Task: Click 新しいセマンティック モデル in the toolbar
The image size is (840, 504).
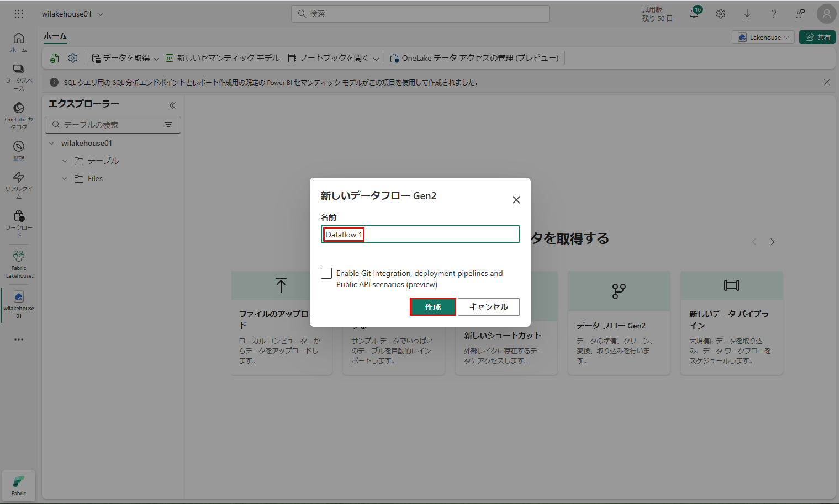Action: pyautogui.click(x=223, y=58)
